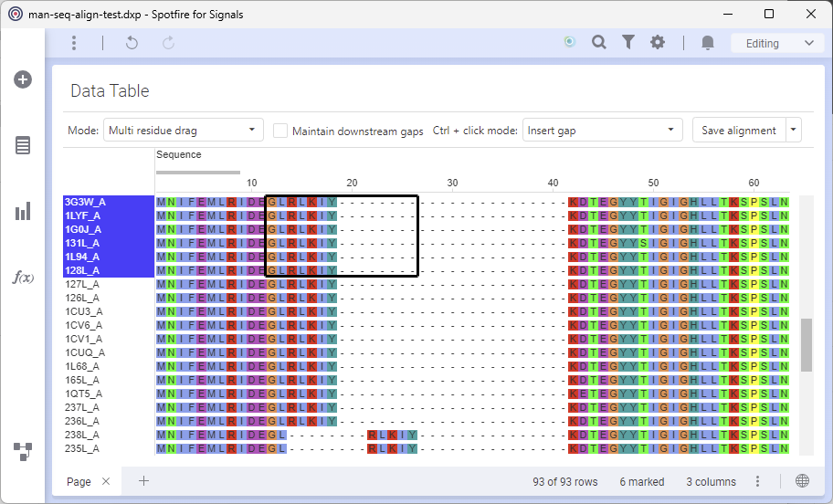The height and width of the screenshot is (504, 833).
Task: Open the settings gear icon
Action: [658, 43]
